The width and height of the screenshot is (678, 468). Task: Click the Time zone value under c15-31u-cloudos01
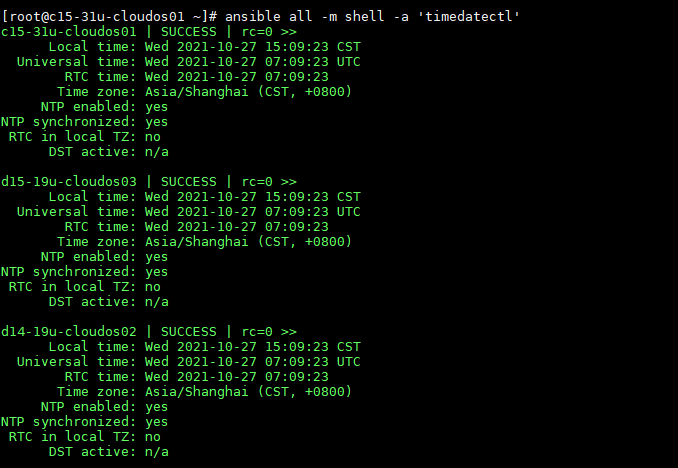coord(248,92)
